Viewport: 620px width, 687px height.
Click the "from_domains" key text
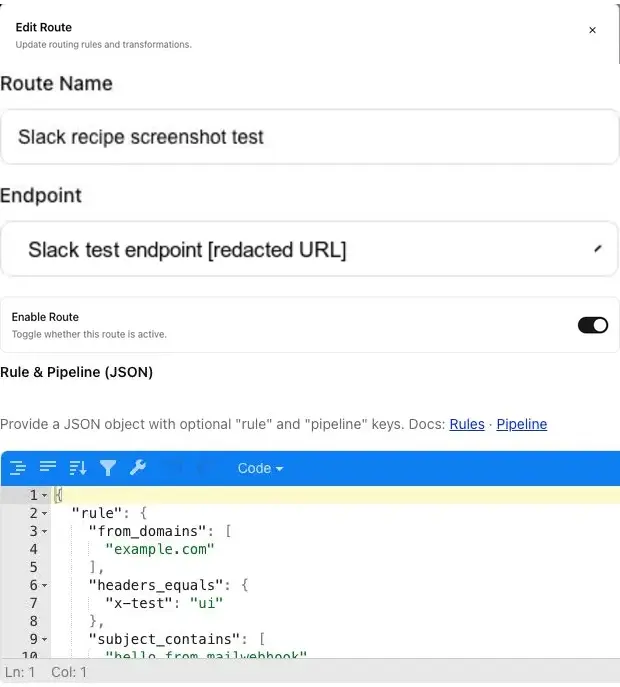147,531
